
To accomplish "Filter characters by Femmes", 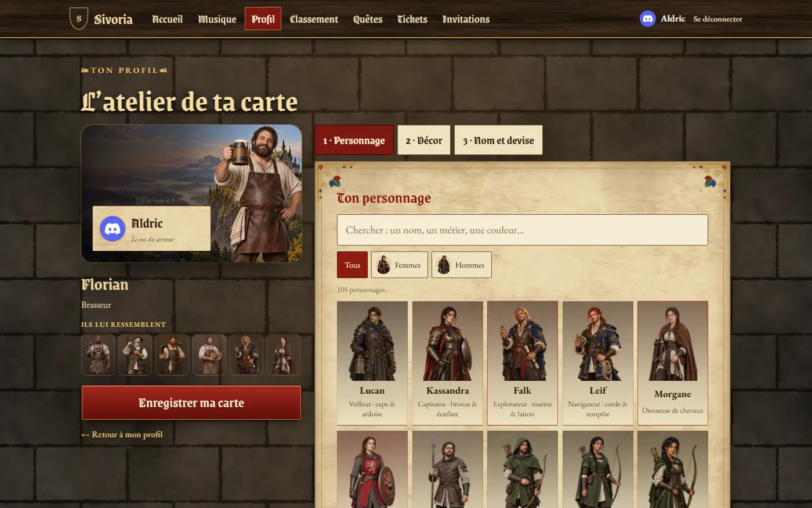I will click(400, 265).
